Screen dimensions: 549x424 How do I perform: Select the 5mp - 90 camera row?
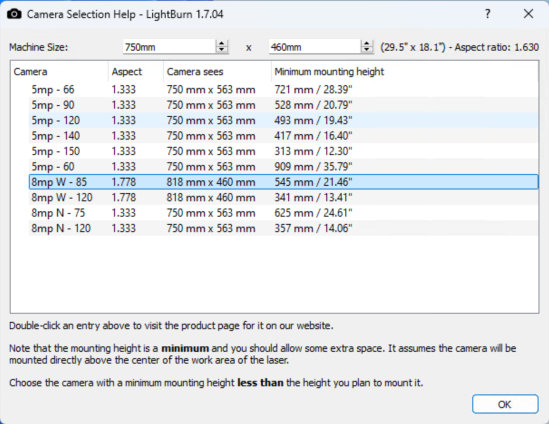tap(283, 105)
